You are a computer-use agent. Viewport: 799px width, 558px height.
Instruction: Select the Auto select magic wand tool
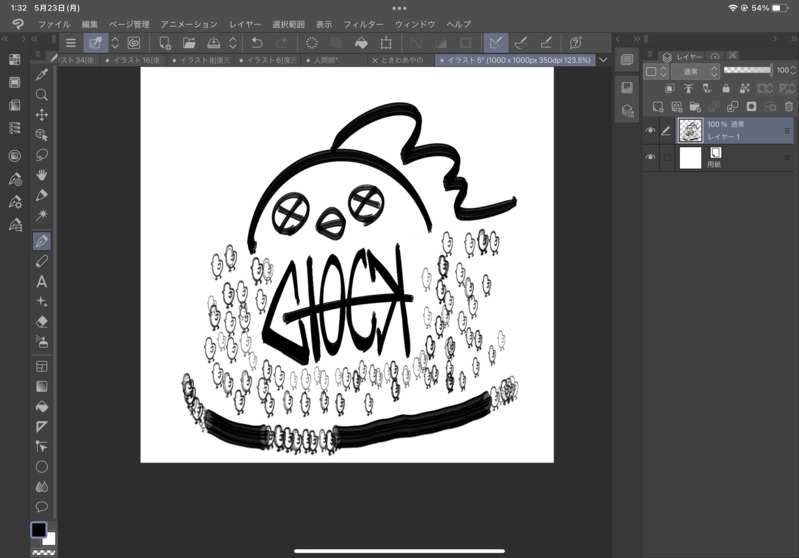(x=42, y=215)
